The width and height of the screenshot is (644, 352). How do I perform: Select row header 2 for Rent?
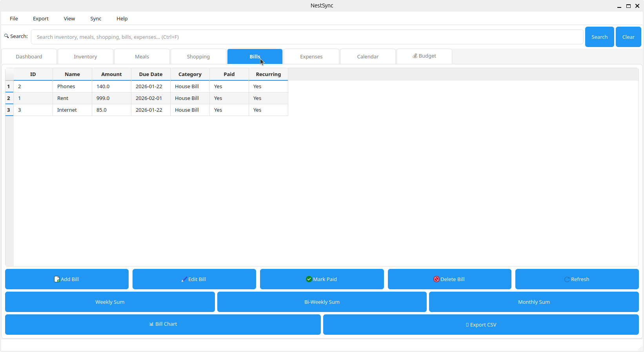tap(9, 98)
